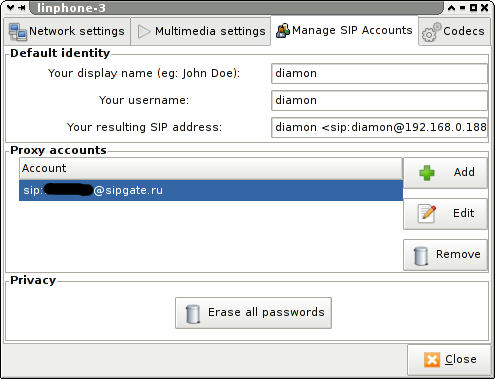
Task: Click the gears icon next to Codecs
Action: (431, 32)
